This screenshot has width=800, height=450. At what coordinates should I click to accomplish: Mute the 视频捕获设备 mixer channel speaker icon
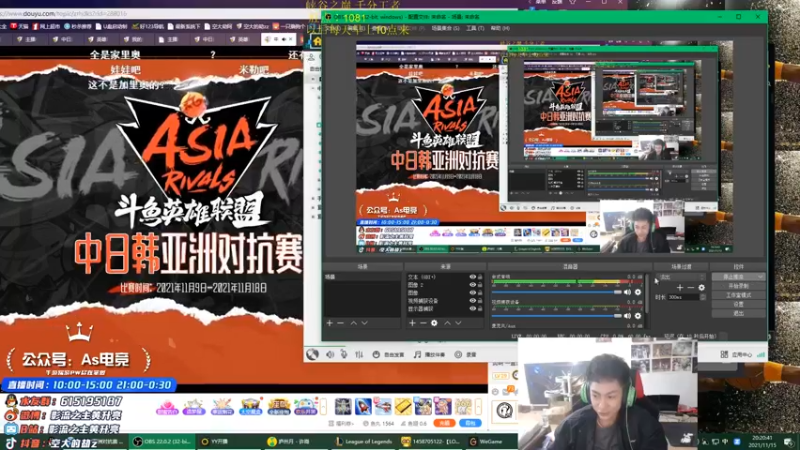pyautogui.click(x=627, y=316)
